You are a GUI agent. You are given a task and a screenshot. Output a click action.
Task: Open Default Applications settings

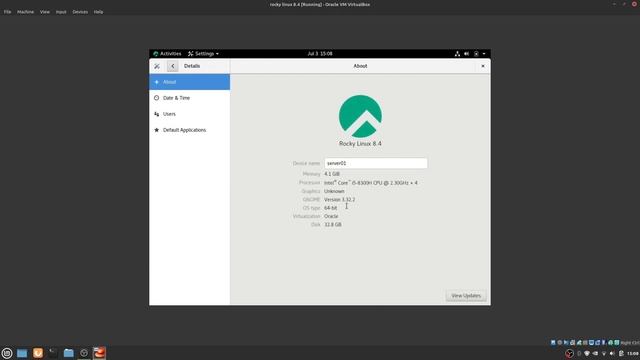tap(189, 130)
